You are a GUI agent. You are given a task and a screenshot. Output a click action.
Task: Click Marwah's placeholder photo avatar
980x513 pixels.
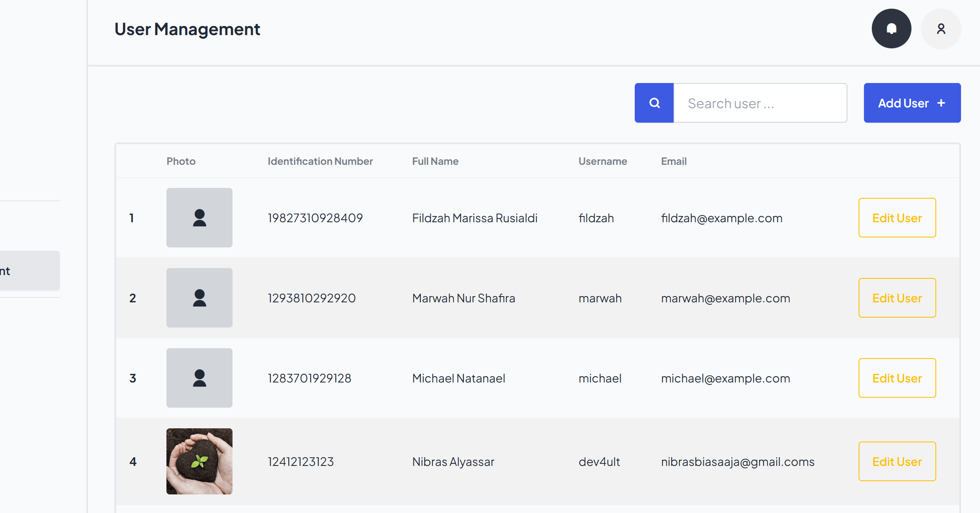click(x=199, y=298)
